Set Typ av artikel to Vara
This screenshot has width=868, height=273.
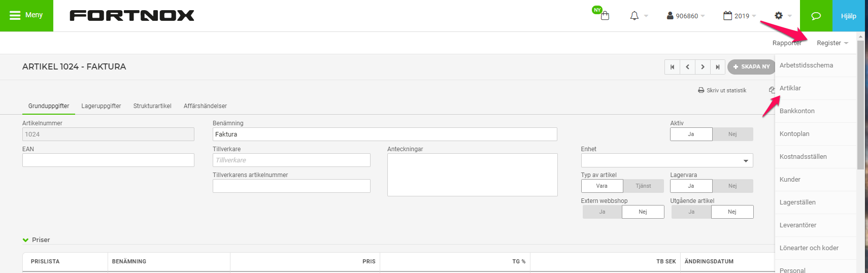(x=602, y=186)
